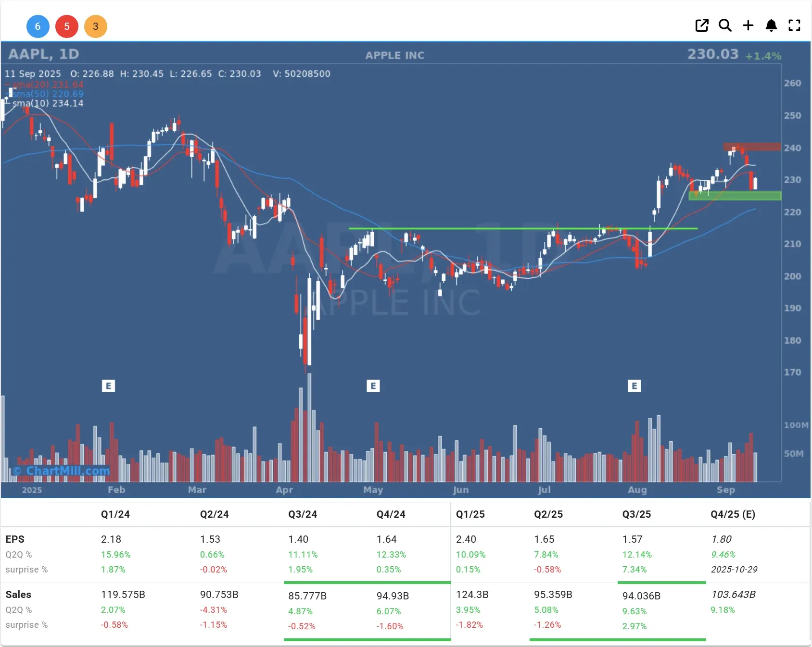Click the orange badge numbered 3
The height and width of the screenshot is (647, 812).
click(96, 26)
